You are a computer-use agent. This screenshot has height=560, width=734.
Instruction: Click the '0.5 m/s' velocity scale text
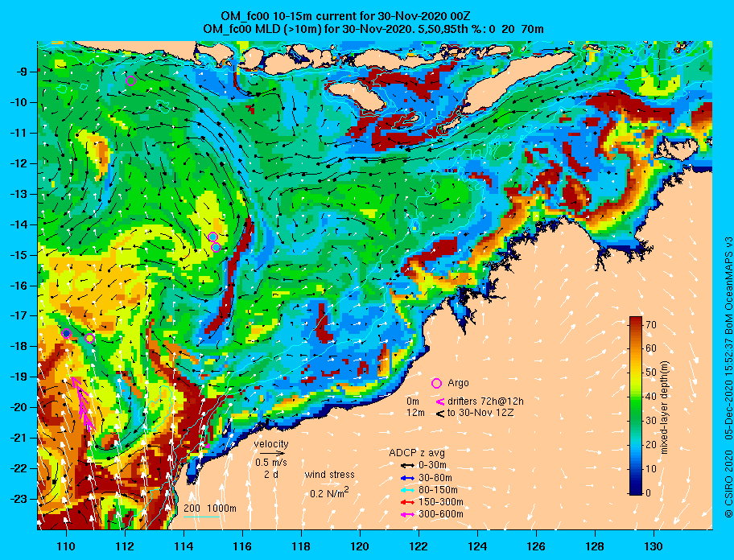pos(271,462)
